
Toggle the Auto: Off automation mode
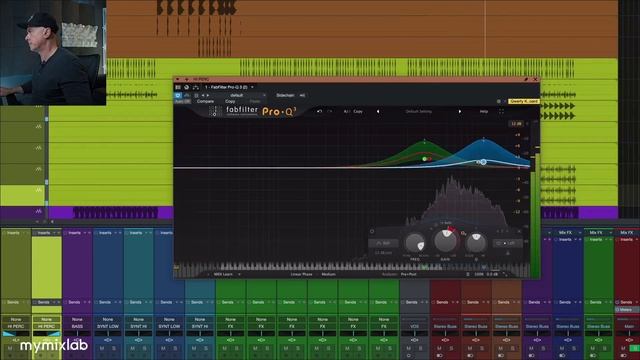182,101
